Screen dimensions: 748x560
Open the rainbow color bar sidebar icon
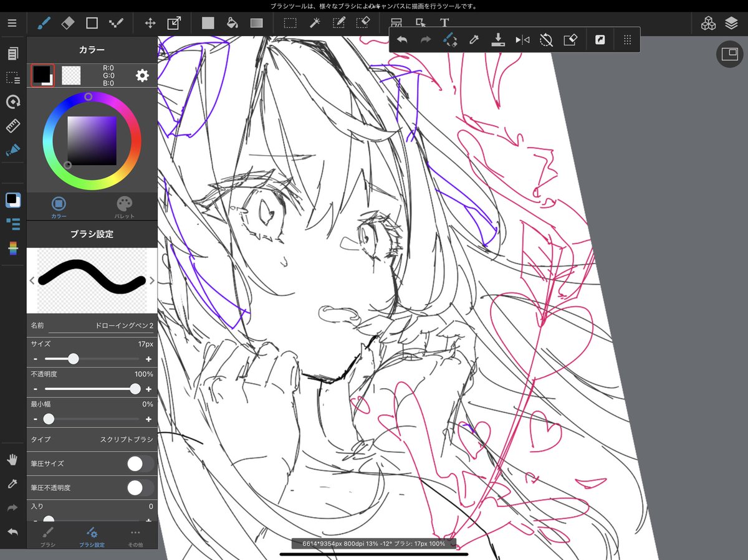click(x=12, y=247)
